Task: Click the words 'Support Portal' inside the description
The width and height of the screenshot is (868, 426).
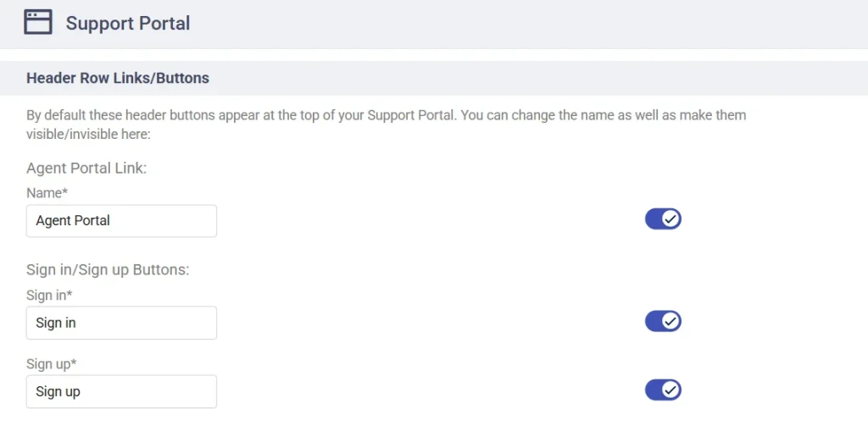Action: tap(411, 116)
